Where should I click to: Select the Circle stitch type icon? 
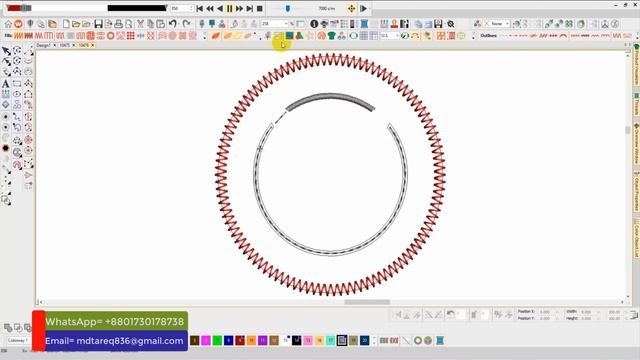(110, 36)
